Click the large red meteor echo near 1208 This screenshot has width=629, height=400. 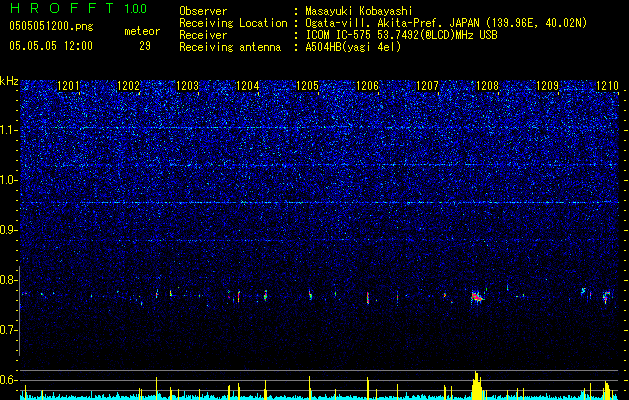(477, 297)
